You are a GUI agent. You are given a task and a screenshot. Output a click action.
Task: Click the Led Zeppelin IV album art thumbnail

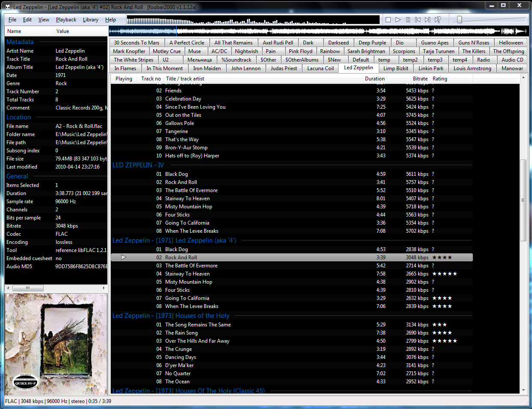tap(56, 344)
